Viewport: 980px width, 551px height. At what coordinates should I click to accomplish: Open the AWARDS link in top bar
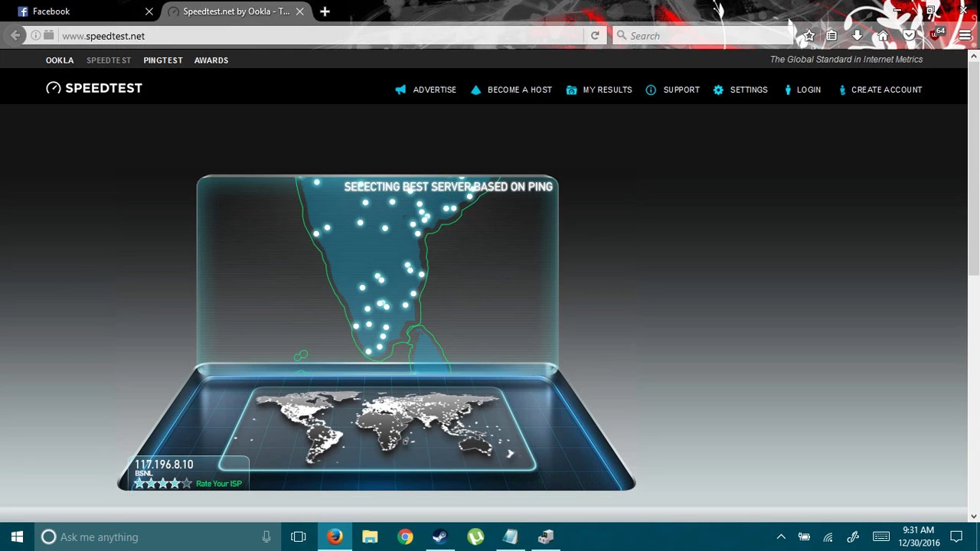click(211, 60)
